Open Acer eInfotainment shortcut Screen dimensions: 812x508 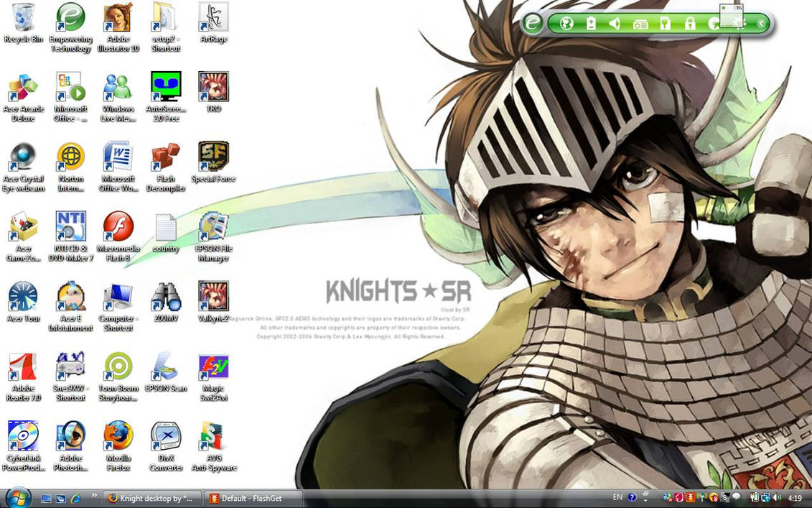tap(71, 307)
